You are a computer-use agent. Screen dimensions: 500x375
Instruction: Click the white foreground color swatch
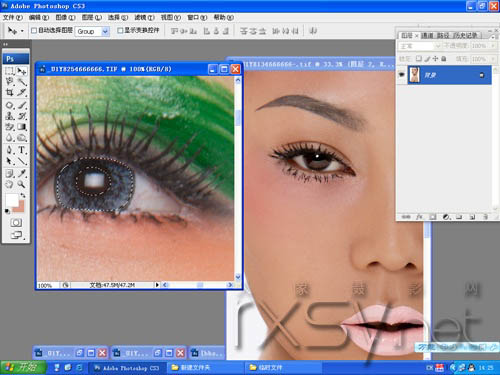(x=12, y=200)
